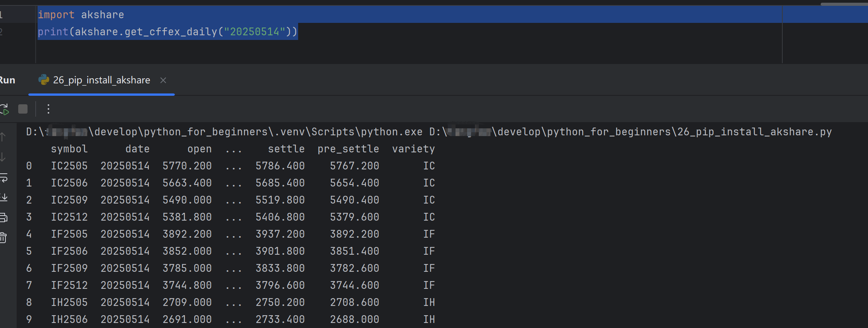
Task: Click the IC2505 symbol in the output
Action: (69, 166)
